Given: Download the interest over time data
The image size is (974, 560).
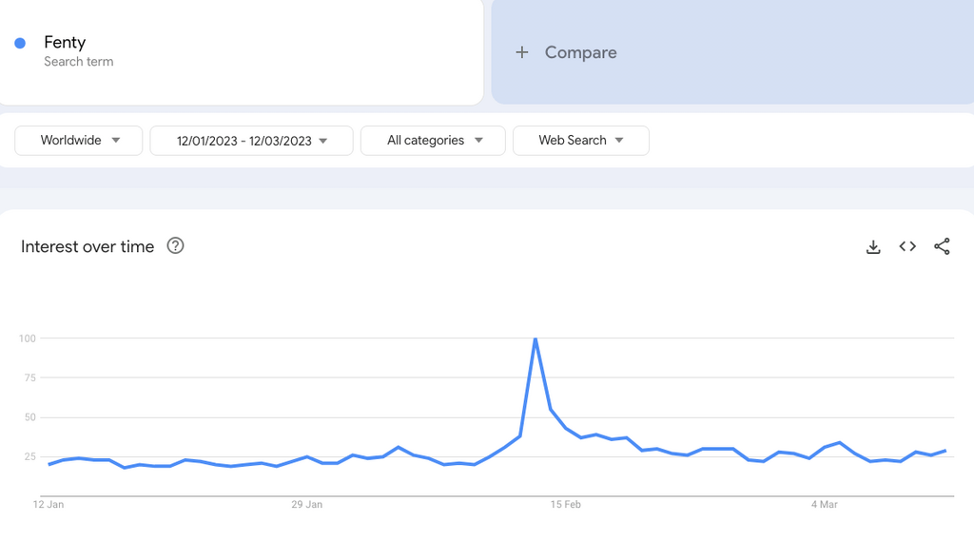Looking at the screenshot, I should click(x=873, y=247).
